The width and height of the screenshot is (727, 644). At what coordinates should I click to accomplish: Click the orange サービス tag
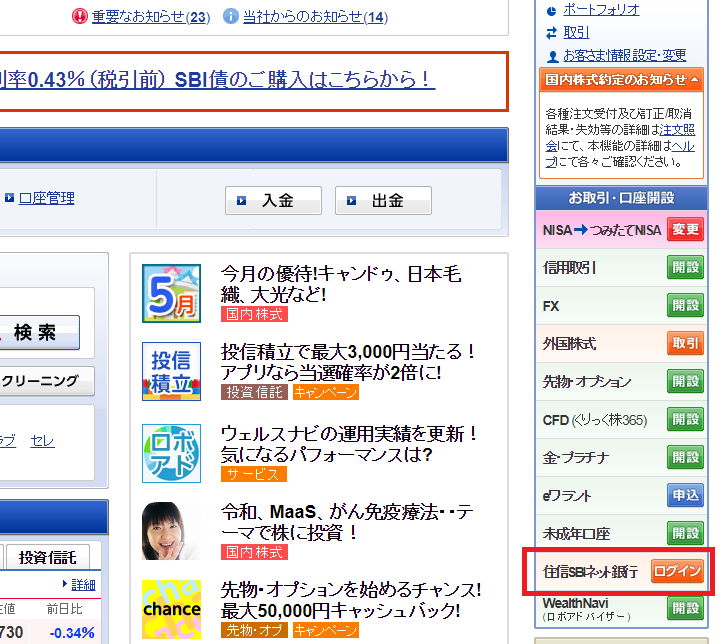point(254,474)
